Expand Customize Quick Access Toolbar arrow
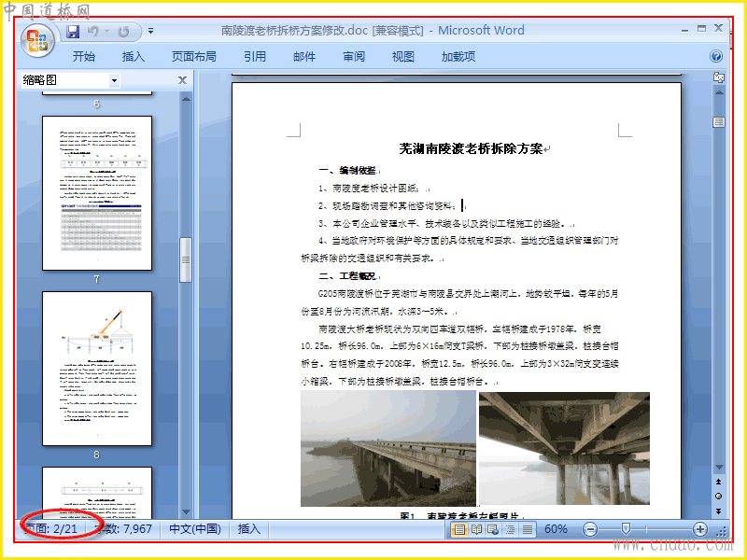The height and width of the screenshot is (560, 747). point(150,32)
